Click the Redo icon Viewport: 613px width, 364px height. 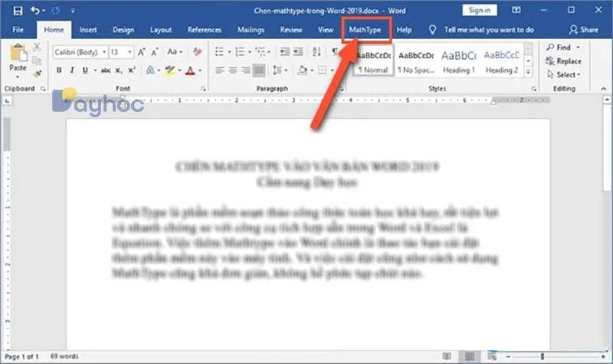pos(56,11)
